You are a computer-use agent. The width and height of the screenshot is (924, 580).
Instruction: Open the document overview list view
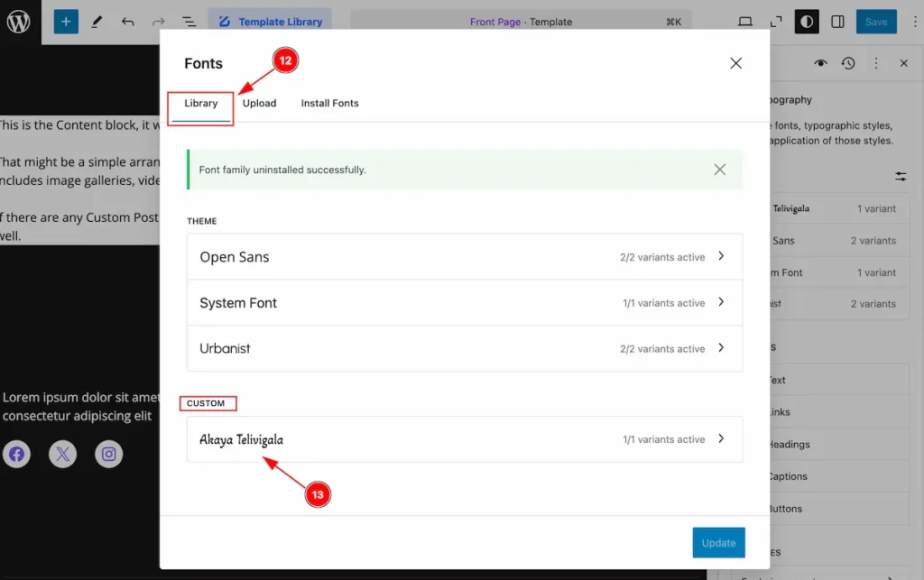point(189,22)
